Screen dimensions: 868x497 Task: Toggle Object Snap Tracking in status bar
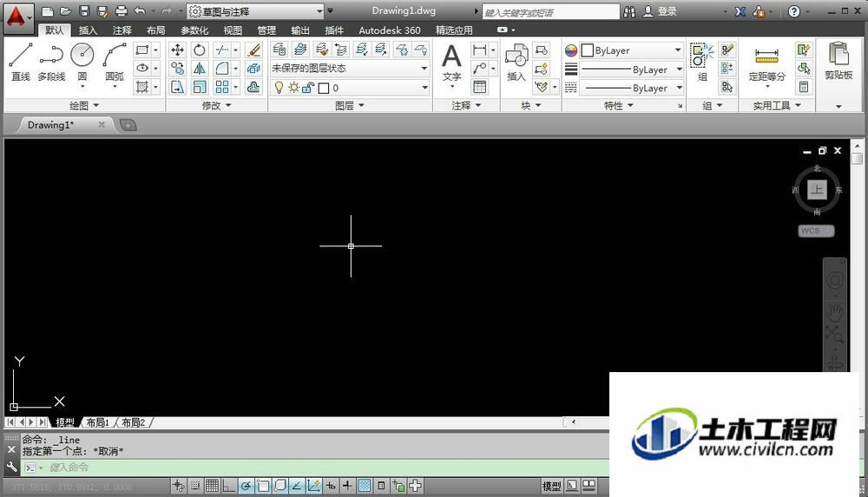point(297,486)
